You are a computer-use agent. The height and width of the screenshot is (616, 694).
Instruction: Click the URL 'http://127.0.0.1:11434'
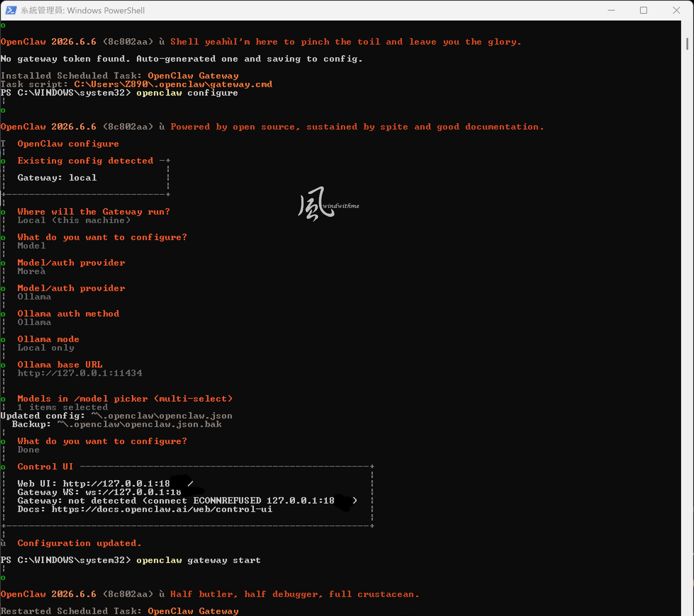pos(80,373)
